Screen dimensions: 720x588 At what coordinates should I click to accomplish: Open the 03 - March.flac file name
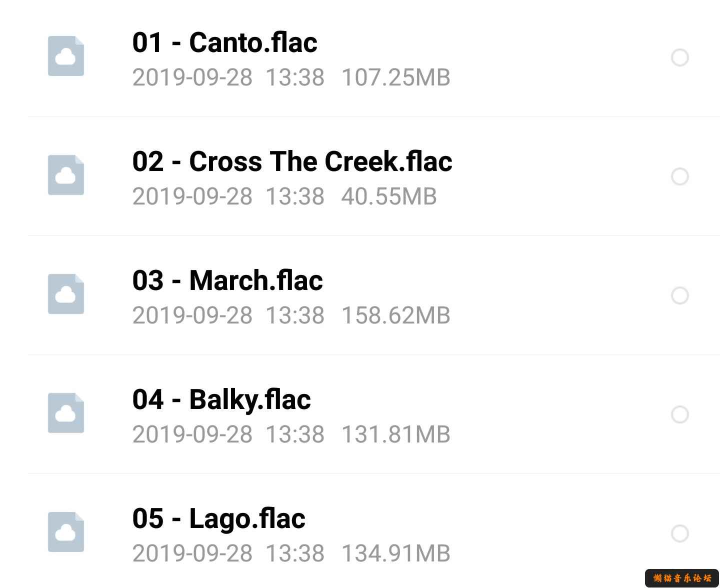click(227, 280)
